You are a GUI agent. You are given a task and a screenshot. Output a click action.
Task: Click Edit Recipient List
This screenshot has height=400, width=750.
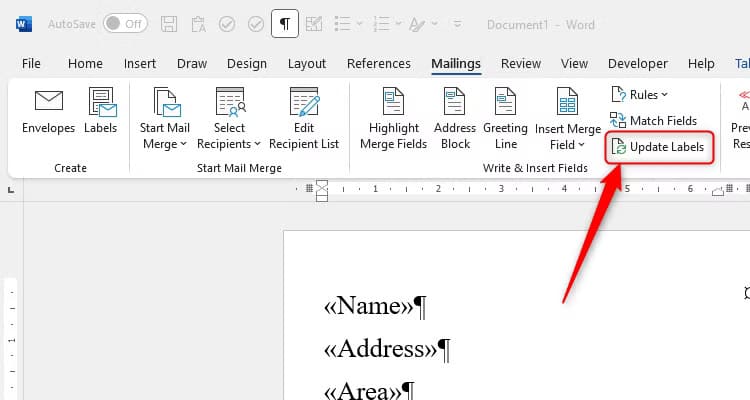click(x=304, y=119)
